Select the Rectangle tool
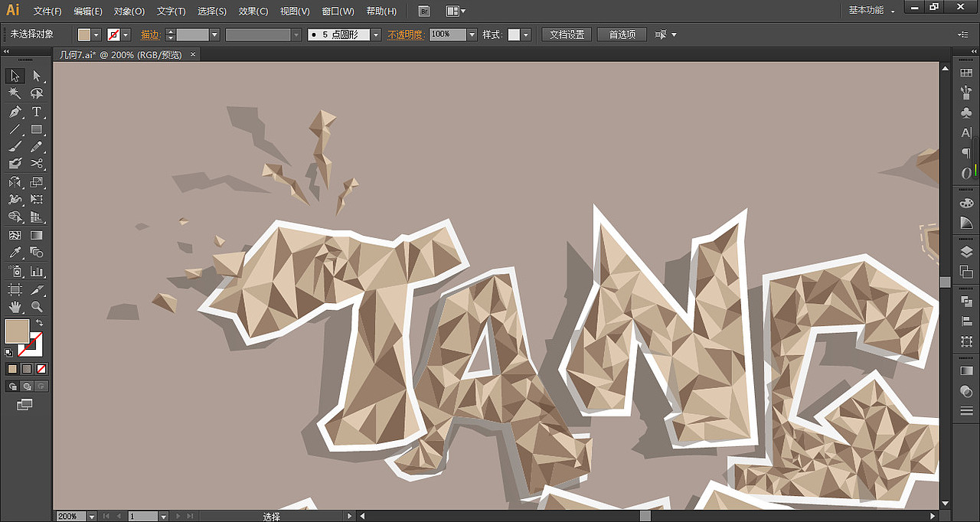The width and height of the screenshot is (980, 522). 36,129
